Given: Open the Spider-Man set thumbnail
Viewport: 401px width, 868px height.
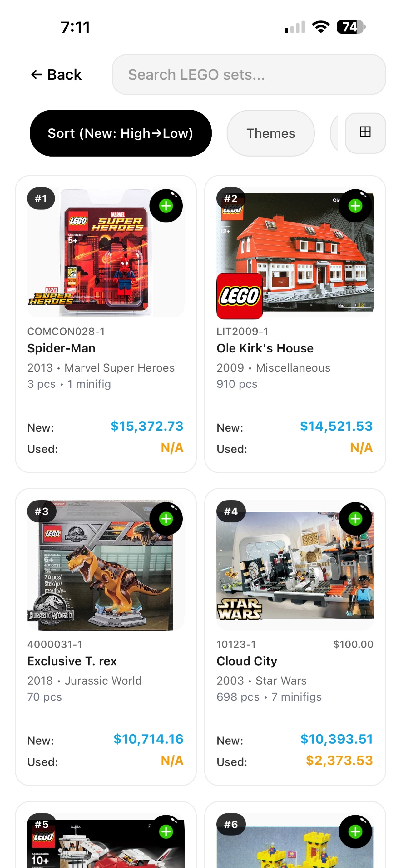Looking at the screenshot, I should tap(106, 252).
